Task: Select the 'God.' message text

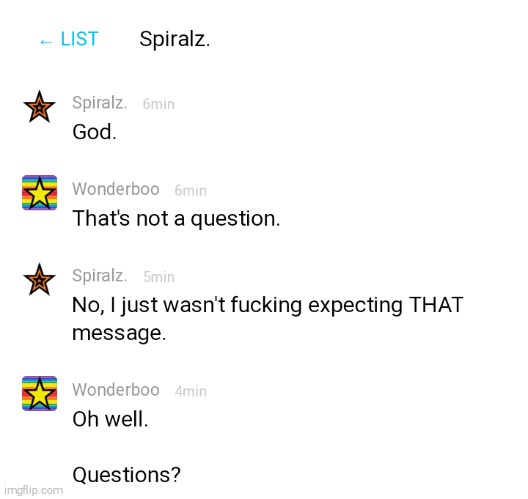Action: (x=94, y=132)
